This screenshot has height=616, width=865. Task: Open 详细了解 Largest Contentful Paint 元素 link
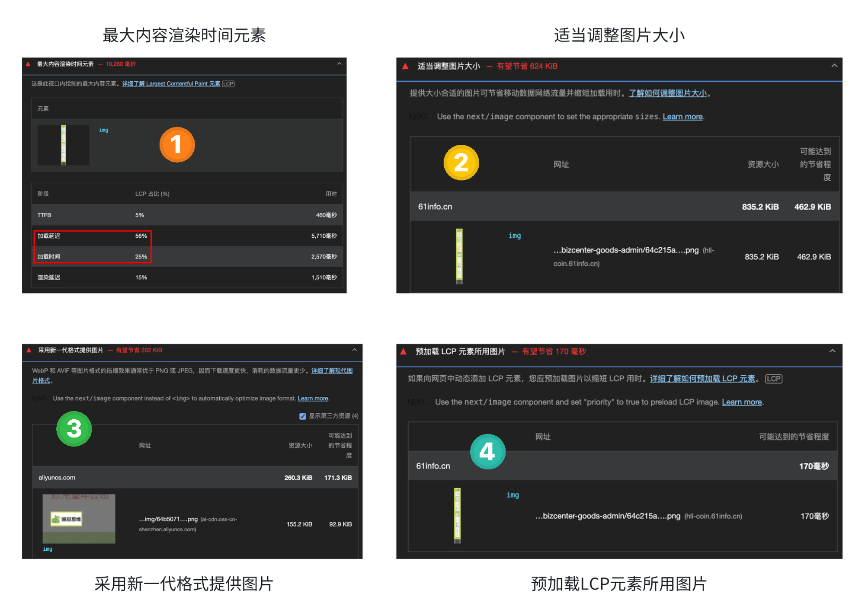click(x=171, y=84)
